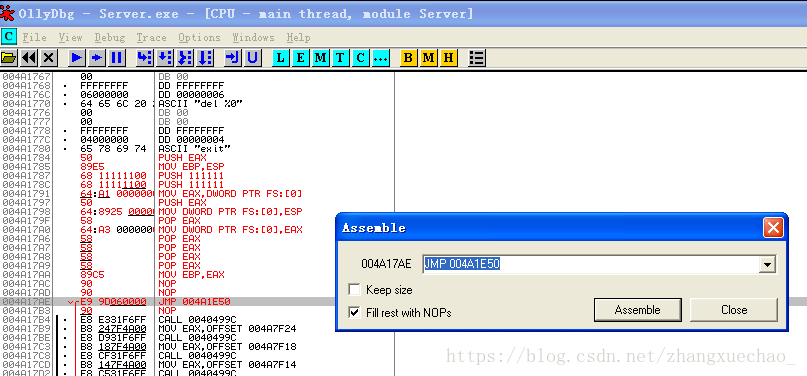Run the program with the play icon
This screenshot has height=376, width=807.
click(77, 58)
